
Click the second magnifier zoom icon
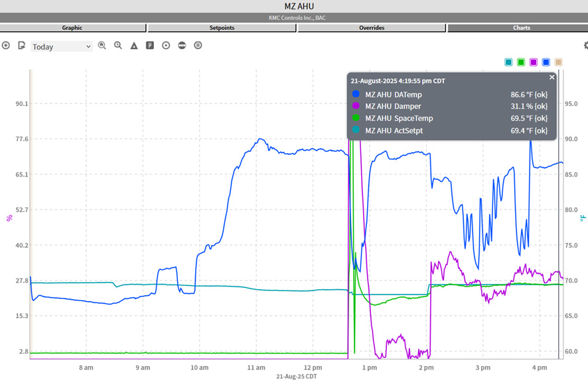point(118,46)
